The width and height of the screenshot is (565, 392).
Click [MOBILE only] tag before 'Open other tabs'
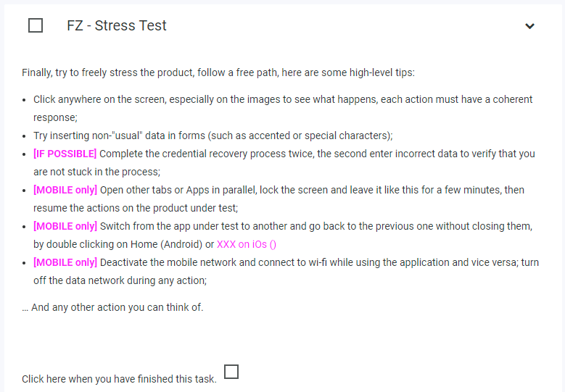(x=65, y=190)
